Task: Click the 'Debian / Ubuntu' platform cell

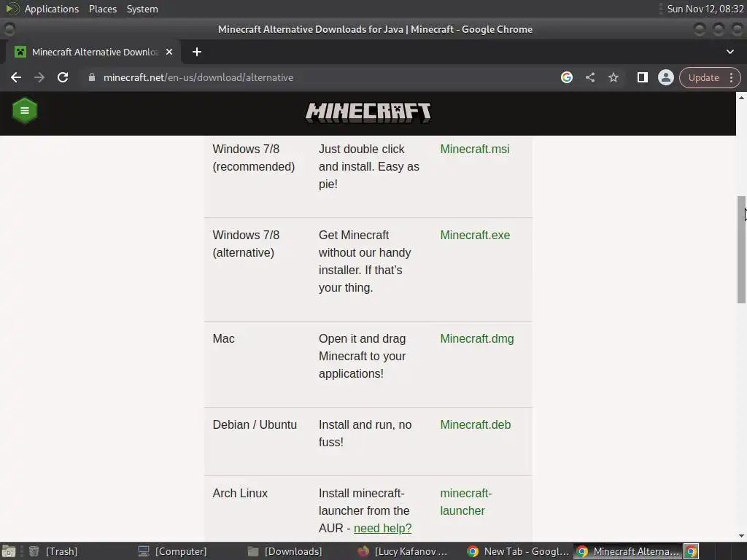Action: (x=255, y=425)
